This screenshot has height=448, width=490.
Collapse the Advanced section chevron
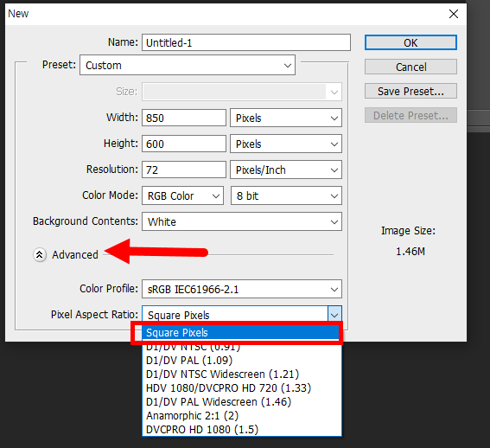pyautogui.click(x=40, y=255)
